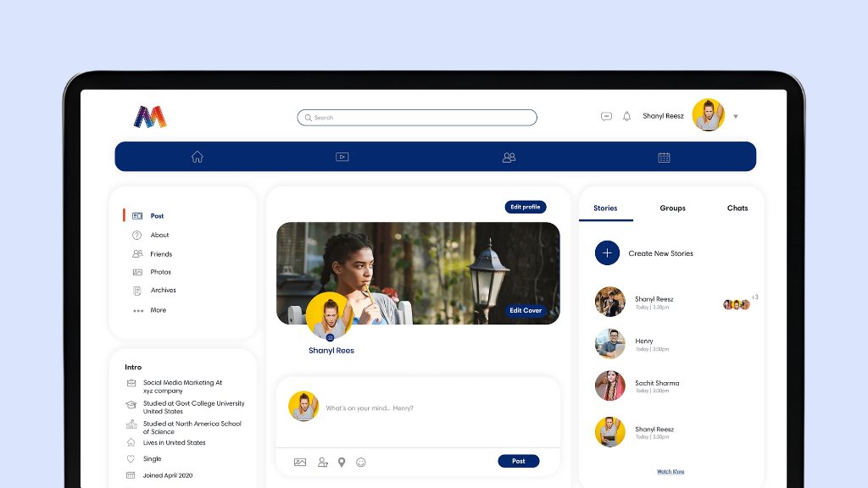
Task: Click the Edit Cover button
Action: click(526, 311)
